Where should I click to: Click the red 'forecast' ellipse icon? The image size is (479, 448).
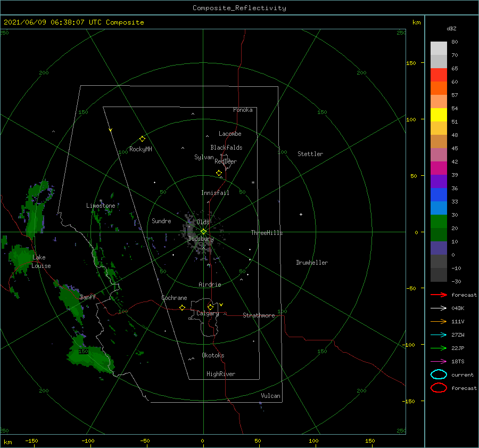(439, 388)
